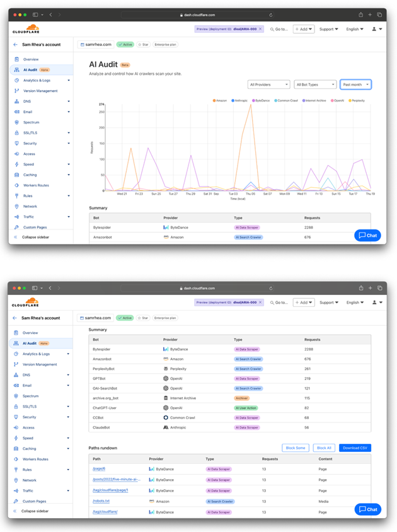Toggle the Star button in the upper window
Image resolution: width=397 pixels, height=532 pixels.
tap(143, 45)
